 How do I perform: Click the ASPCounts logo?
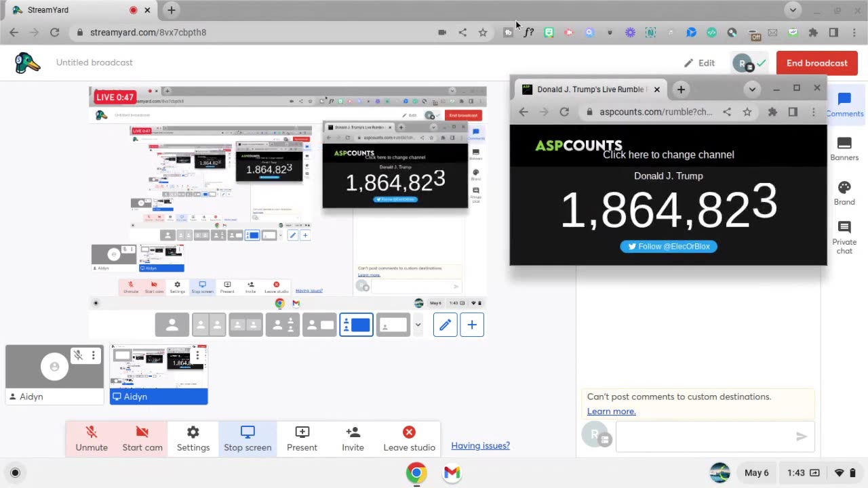[578, 145]
